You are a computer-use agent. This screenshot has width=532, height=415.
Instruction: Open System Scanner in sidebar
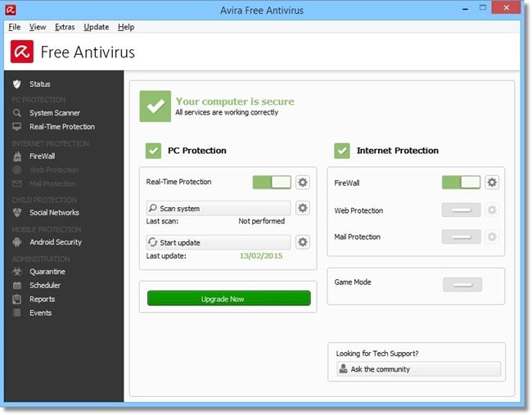55,113
